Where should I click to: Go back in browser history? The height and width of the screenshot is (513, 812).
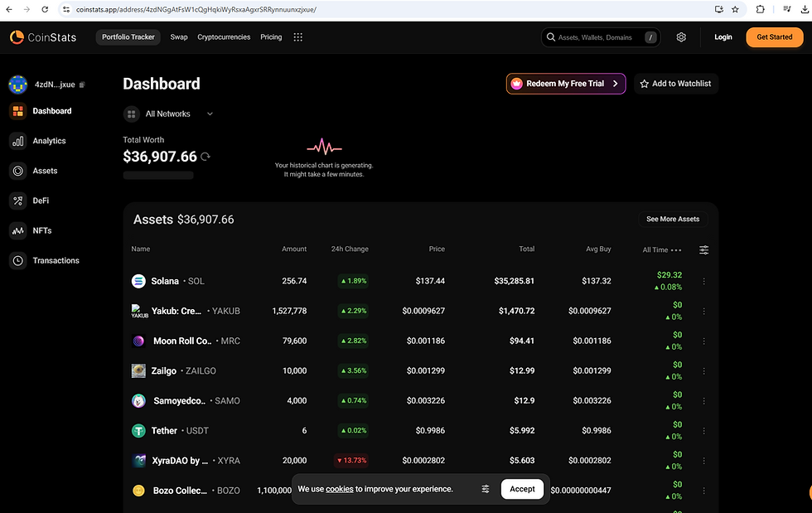tap(9, 9)
